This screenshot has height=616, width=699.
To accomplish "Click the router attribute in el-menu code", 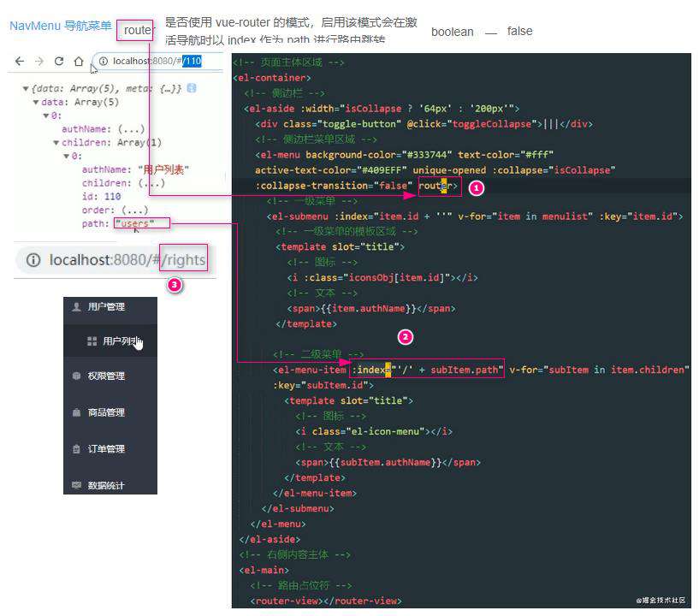I will click(435, 186).
